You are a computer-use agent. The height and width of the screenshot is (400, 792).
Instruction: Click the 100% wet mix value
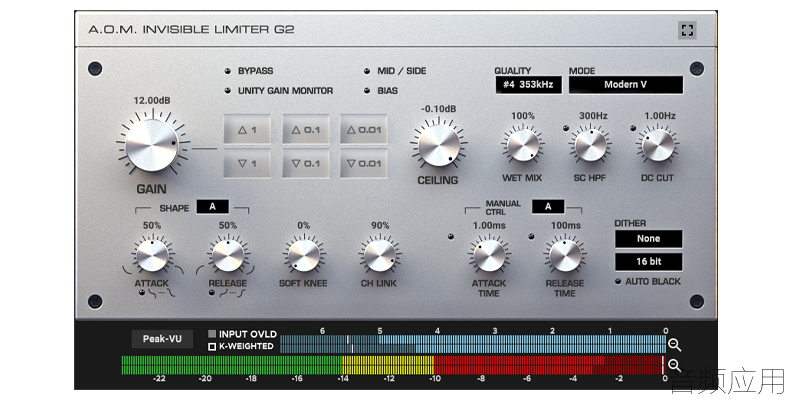523,116
